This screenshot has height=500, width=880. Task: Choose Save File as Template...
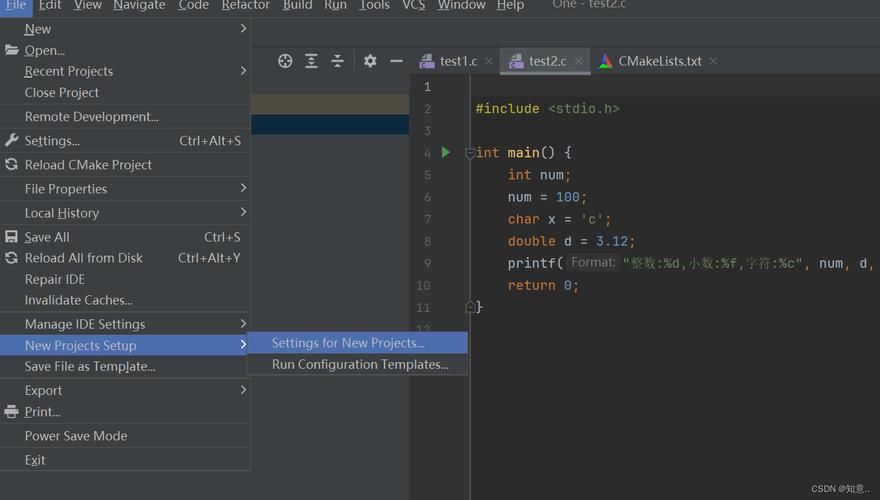[x=125, y=366]
